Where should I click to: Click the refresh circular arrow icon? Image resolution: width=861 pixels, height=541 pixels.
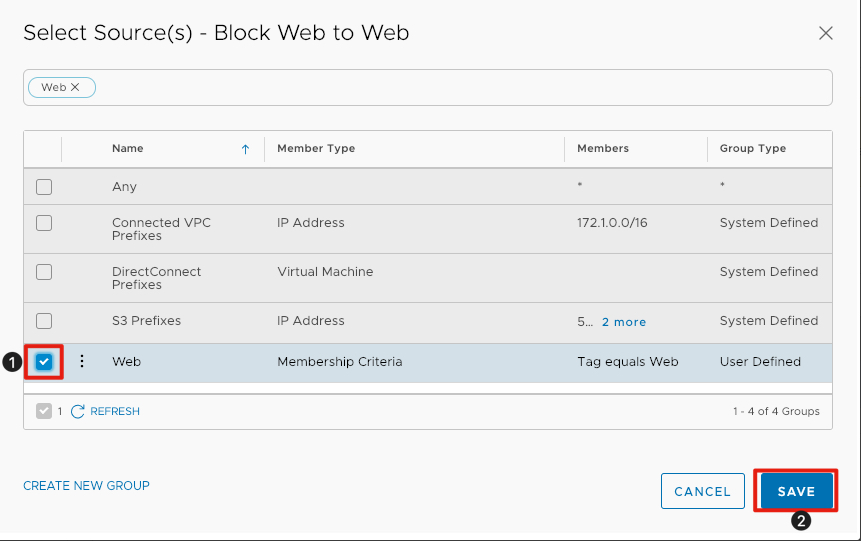tap(78, 411)
